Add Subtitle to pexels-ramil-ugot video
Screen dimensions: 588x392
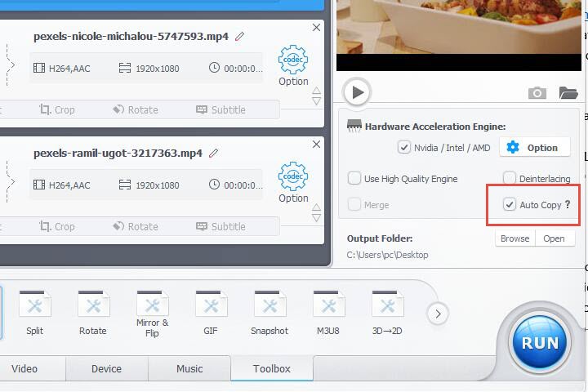click(220, 226)
